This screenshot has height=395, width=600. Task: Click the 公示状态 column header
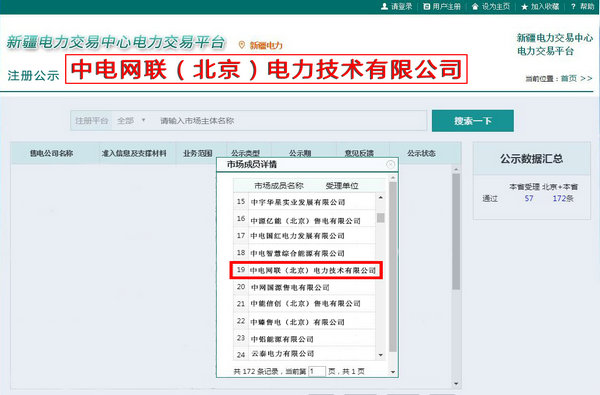click(x=421, y=153)
